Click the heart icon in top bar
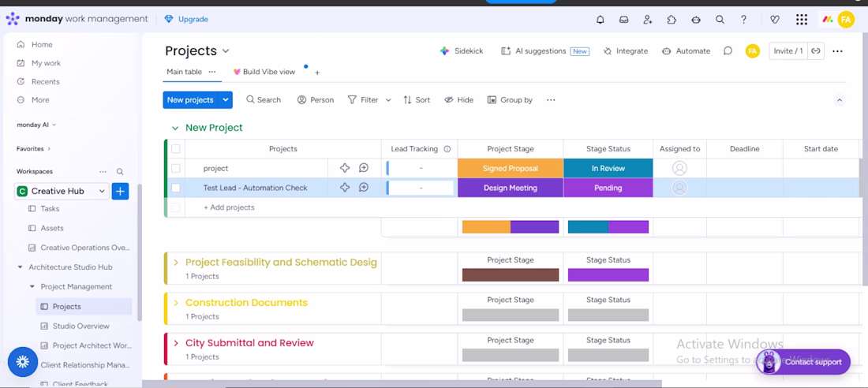This screenshot has height=388, width=868. (x=774, y=20)
